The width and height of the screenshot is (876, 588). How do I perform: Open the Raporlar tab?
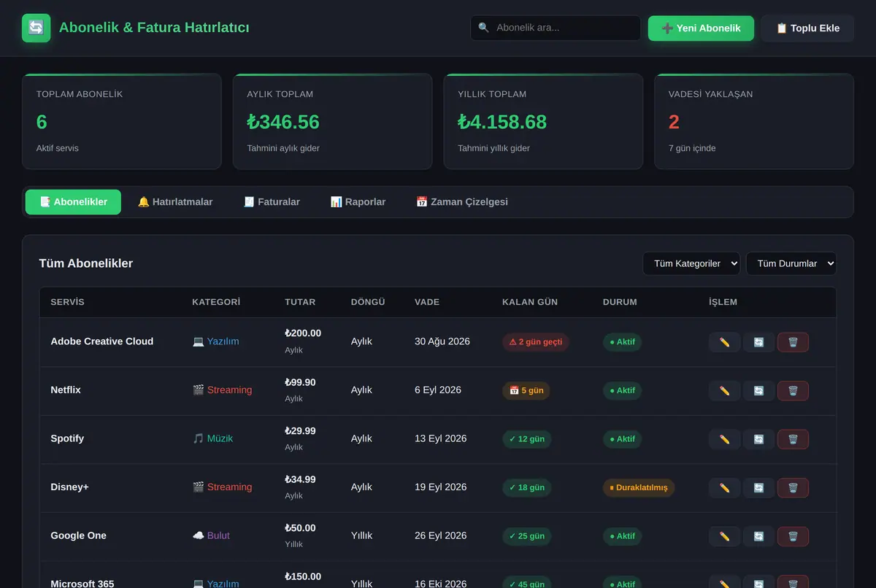[x=358, y=202]
